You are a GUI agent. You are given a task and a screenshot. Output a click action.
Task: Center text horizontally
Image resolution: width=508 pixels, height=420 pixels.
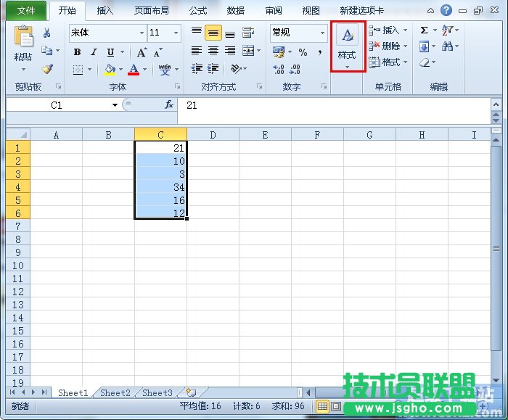click(x=213, y=51)
